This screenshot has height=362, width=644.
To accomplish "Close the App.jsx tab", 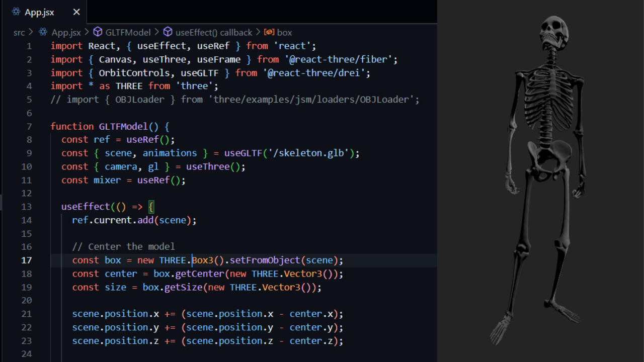I will (76, 12).
